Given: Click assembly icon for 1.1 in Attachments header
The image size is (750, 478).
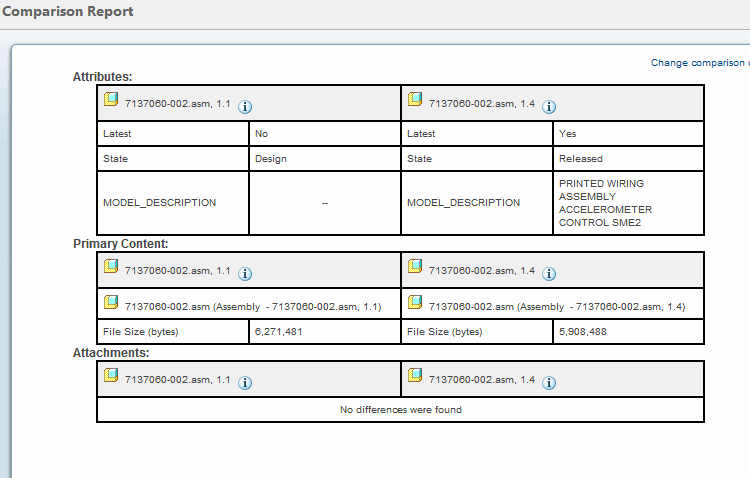Looking at the screenshot, I should 111,375.
